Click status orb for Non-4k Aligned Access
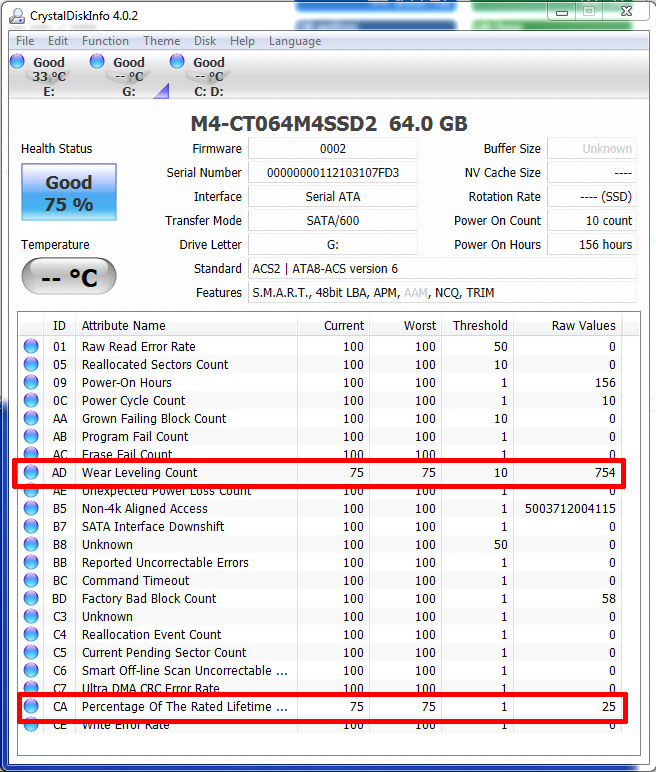This screenshot has height=772, width=656. coord(31,508)
